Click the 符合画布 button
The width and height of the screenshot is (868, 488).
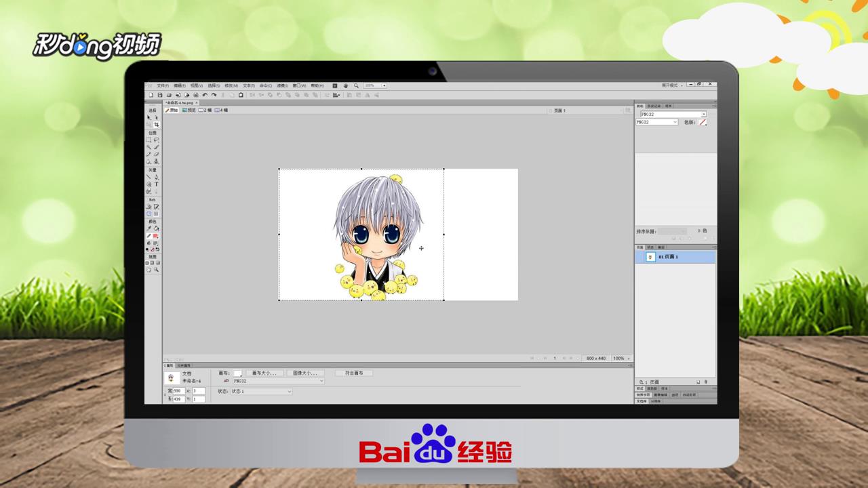pos(354,373)
